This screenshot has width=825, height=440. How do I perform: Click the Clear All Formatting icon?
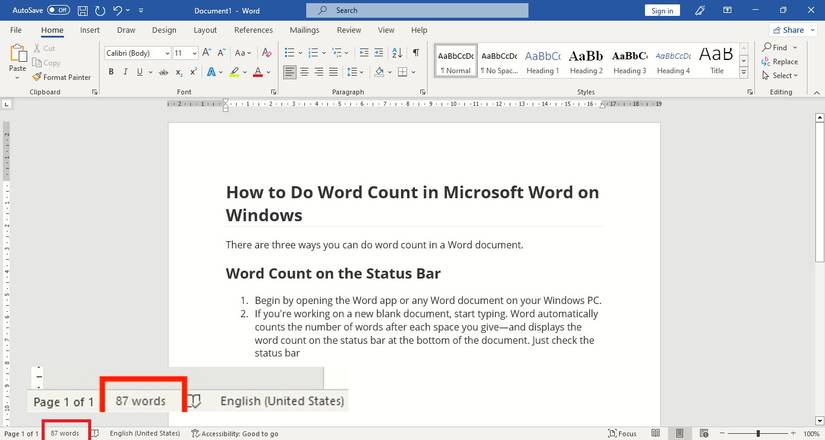click(x=266, y=52)
